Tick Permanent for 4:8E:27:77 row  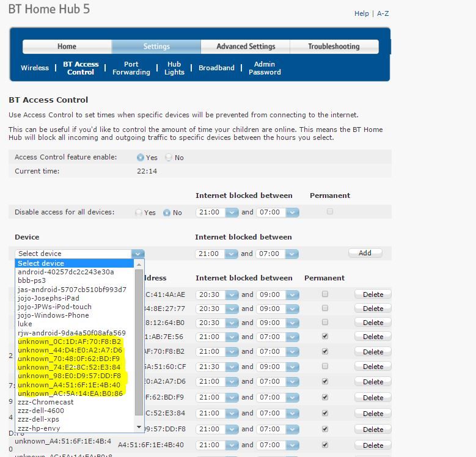[325, 308]
